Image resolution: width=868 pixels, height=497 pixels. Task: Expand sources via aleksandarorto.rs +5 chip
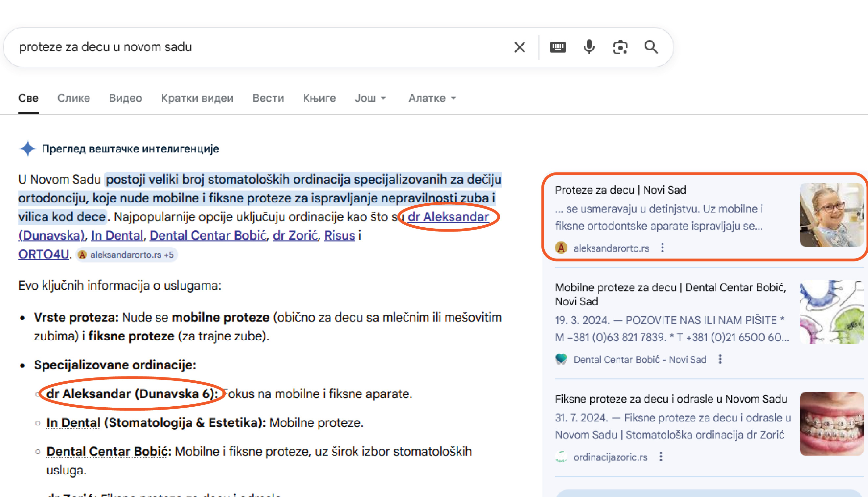pos(126,254)
